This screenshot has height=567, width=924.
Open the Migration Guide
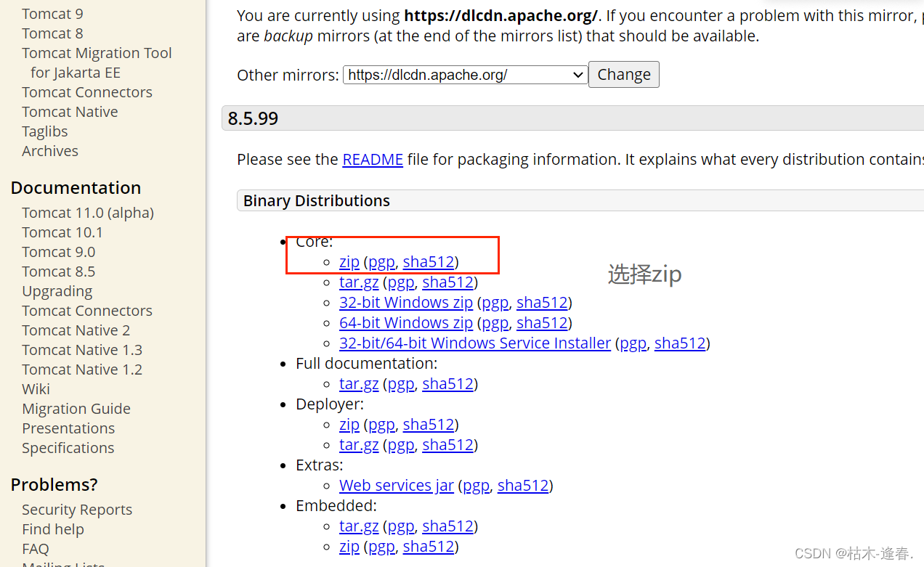(x=76, y=408)
